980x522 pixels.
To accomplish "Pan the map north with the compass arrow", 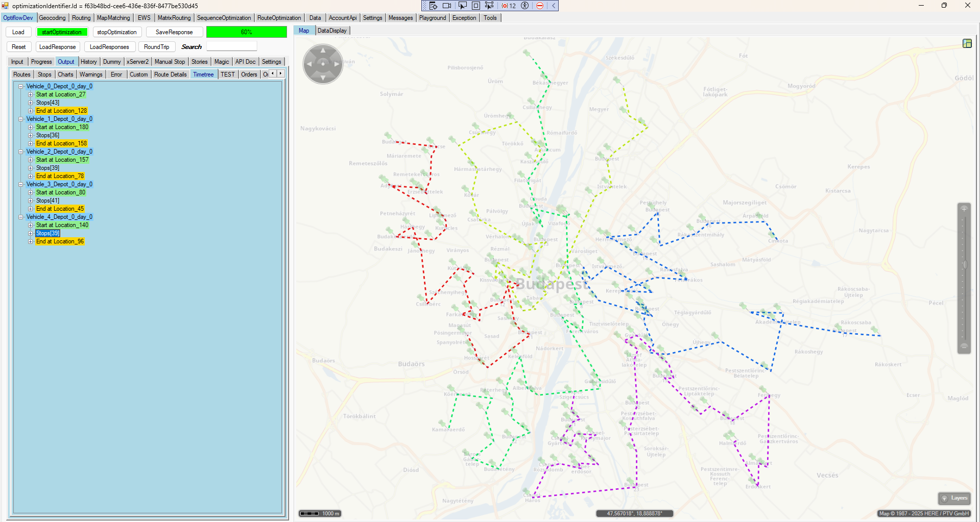I will tap(323, 50).
